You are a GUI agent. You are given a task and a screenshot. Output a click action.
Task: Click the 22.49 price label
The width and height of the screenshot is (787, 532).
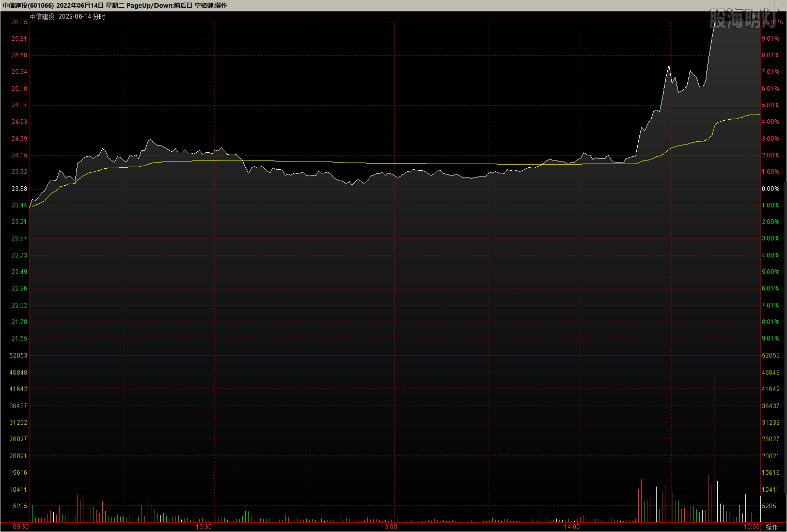click(x=19, y=272)
